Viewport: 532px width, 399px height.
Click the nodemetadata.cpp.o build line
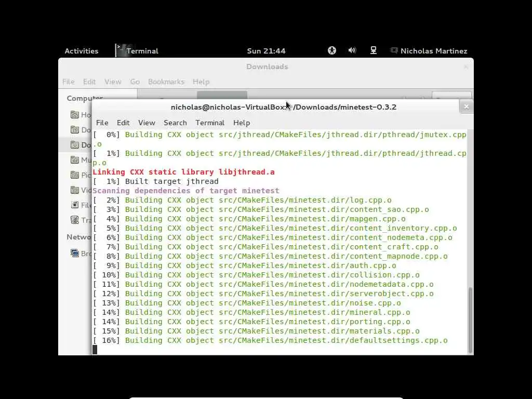tap(263, 284)
